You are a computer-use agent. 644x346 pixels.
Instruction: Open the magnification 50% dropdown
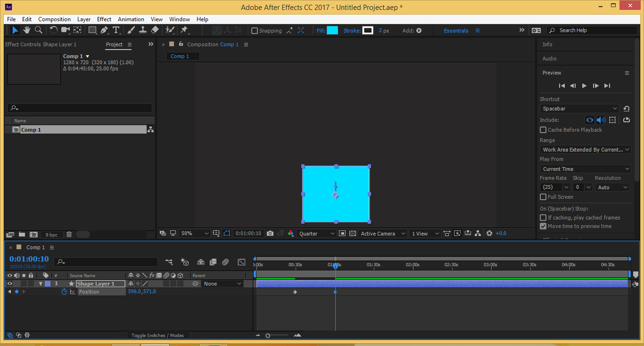click(194, 234)
